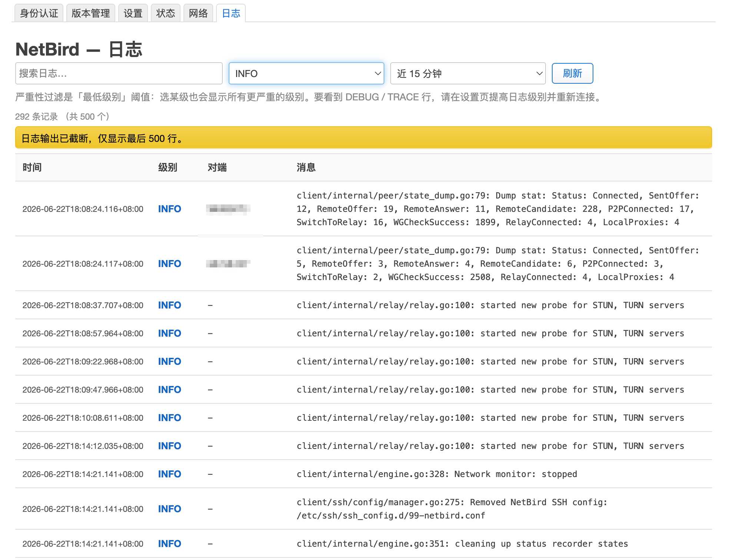Select timestamp 2026-06-22T18:08:57.964+08:00

(x=83, y=333)
